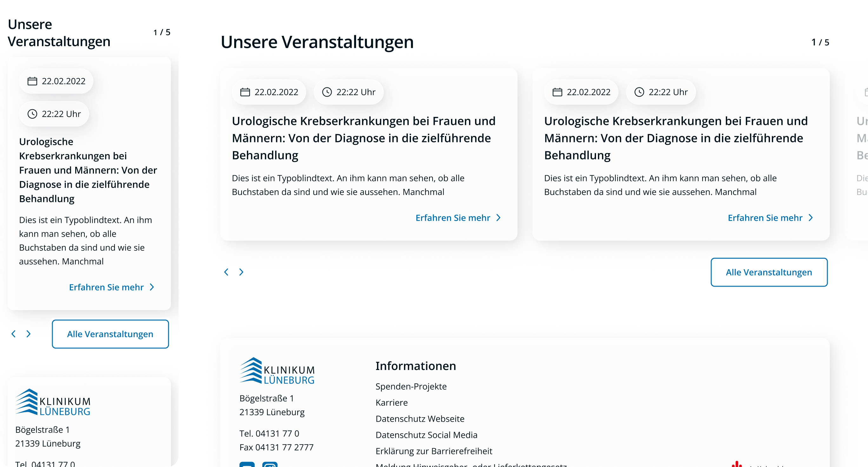The height and width of the screenshot is (467, 868).
Task: Open the Datenschutz Social Media link
Action: click(426, 435)
